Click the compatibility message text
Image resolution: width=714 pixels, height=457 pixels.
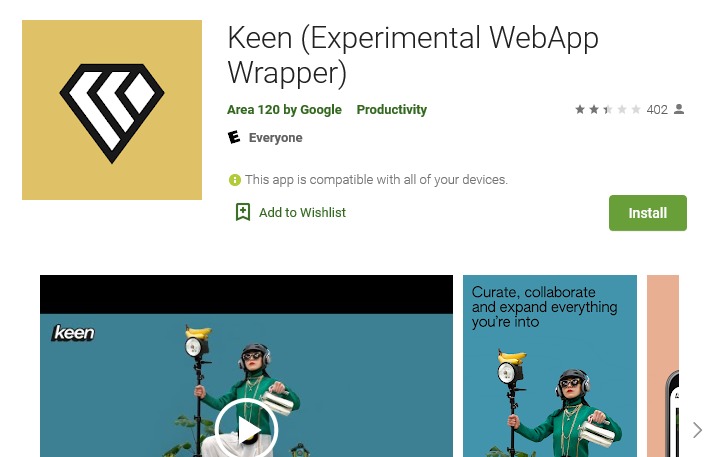coord(376,180)
